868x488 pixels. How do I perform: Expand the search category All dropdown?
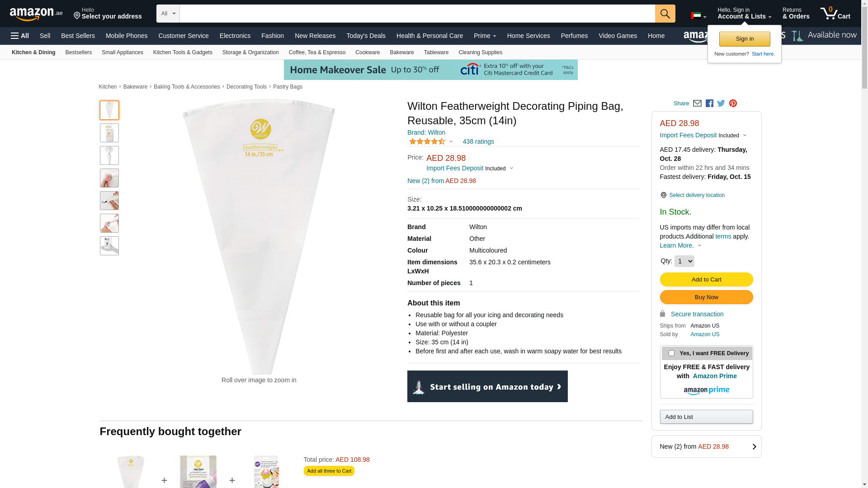pyautogui.click(x=168, y=14)
